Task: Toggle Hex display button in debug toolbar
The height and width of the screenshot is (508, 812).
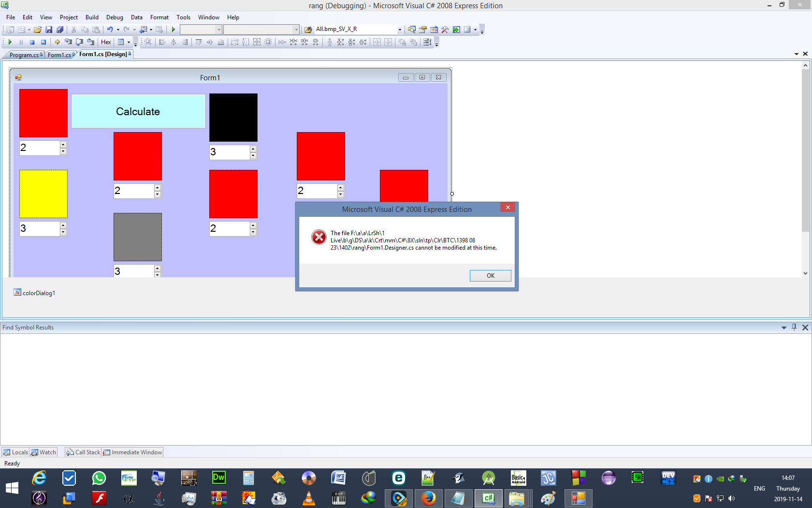Action: tap(106, 42)
